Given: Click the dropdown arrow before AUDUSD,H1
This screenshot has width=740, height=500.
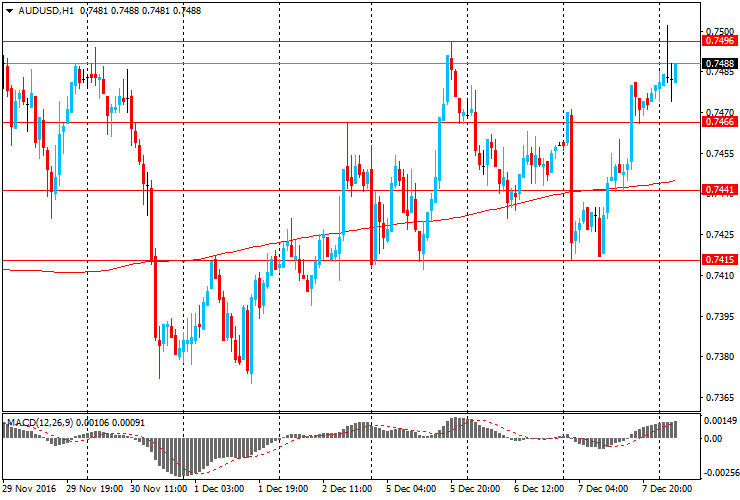Looking at the screenshot, I should pyautogui.click(x=9, y=10).
